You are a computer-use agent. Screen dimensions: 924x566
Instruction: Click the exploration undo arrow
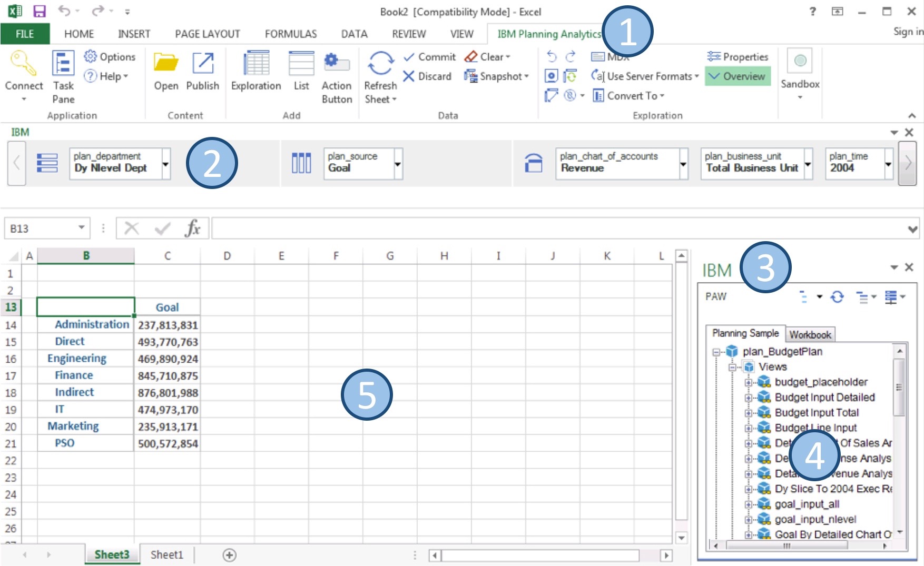coord(551,56)
